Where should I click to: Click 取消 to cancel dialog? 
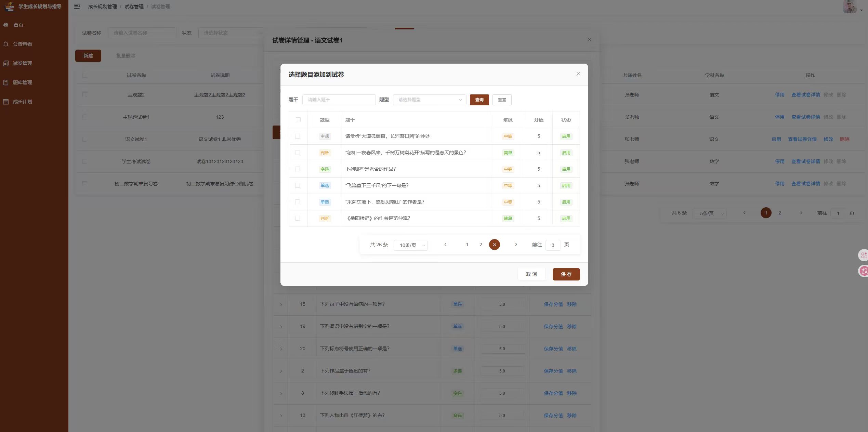click(531, 274)
